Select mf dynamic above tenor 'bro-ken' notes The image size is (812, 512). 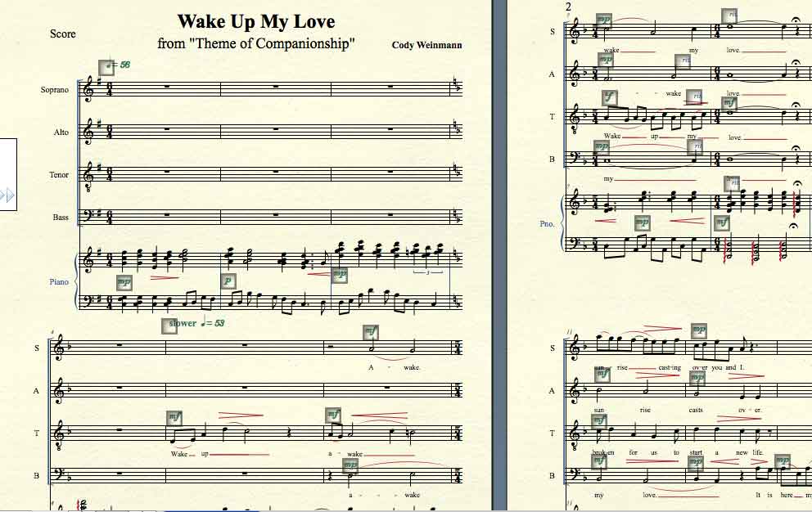click(599, 421)
